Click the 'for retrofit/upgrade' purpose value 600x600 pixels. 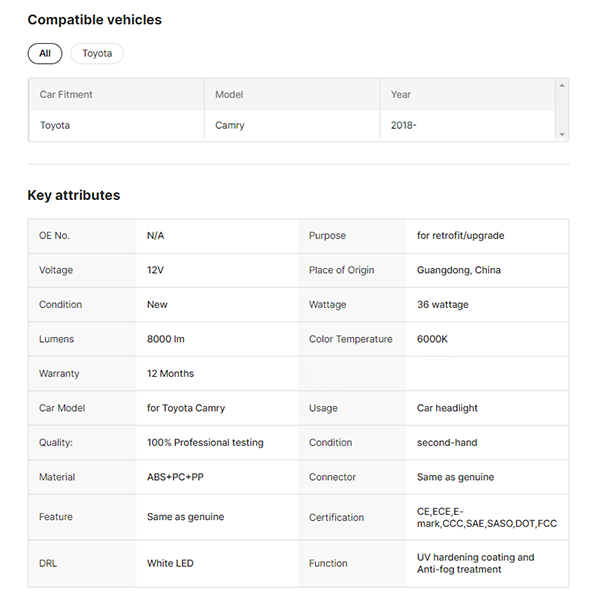coord(460,236)
